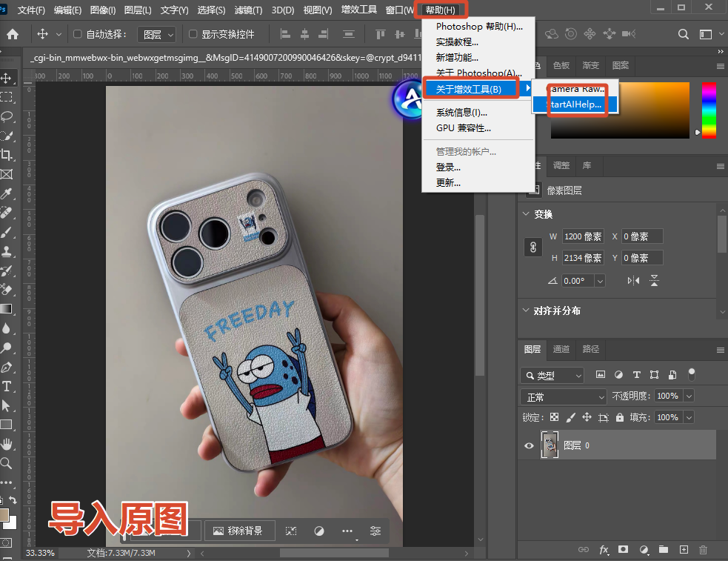Screen dimensions: 728x561
Task: Toggle lock all padlock icon
Action: click(620, 417)
